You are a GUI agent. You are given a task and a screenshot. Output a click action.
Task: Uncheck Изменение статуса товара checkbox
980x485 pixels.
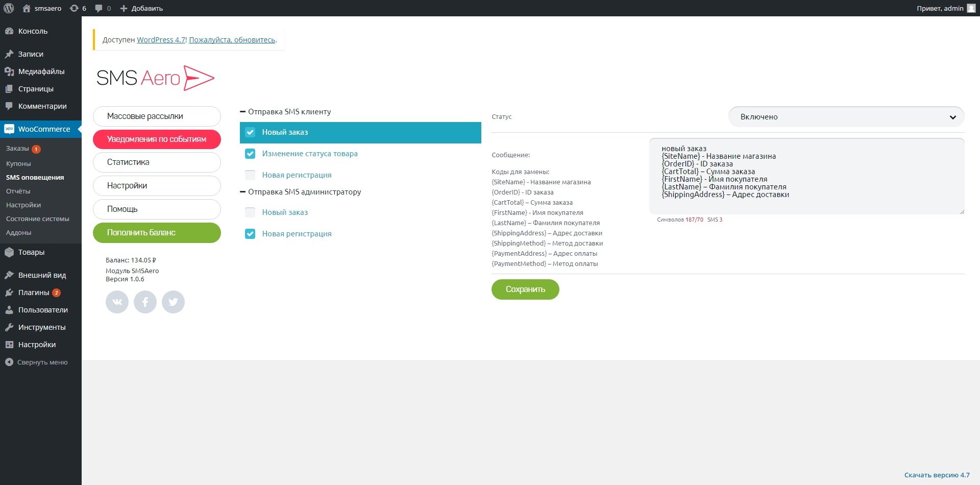pos(250,154)
